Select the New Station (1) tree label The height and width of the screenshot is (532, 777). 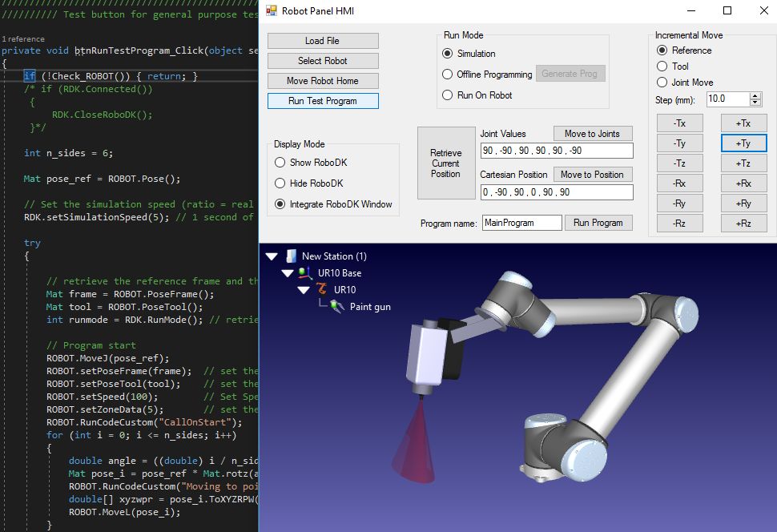point(334,256)
